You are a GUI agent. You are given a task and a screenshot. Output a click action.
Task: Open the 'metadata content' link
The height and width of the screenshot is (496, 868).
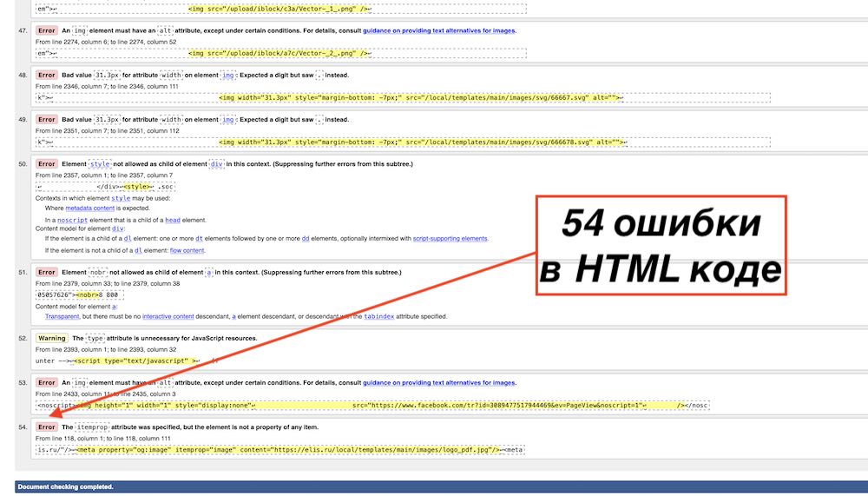point(89,208)
